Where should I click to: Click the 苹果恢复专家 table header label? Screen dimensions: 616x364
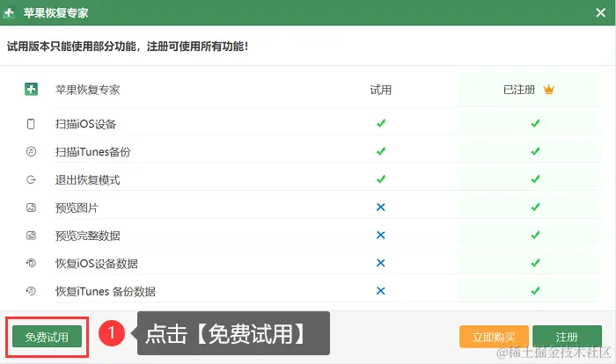click(88, 90)
